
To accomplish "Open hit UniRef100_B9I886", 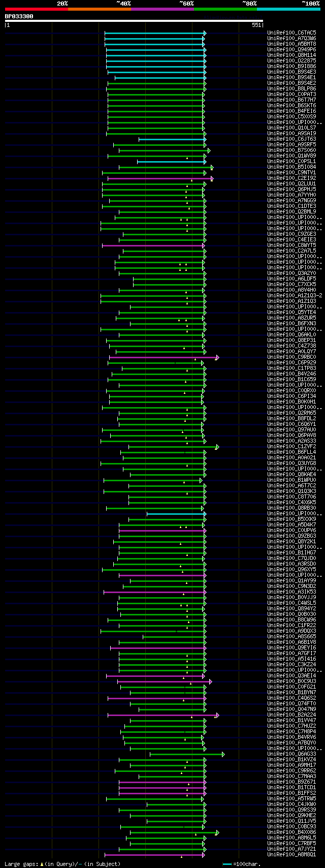I will [x=291, y=67].
